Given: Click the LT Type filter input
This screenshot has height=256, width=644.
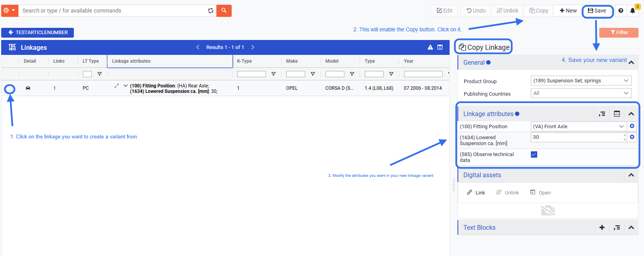Looking at the screenshot, I should 87,74.
